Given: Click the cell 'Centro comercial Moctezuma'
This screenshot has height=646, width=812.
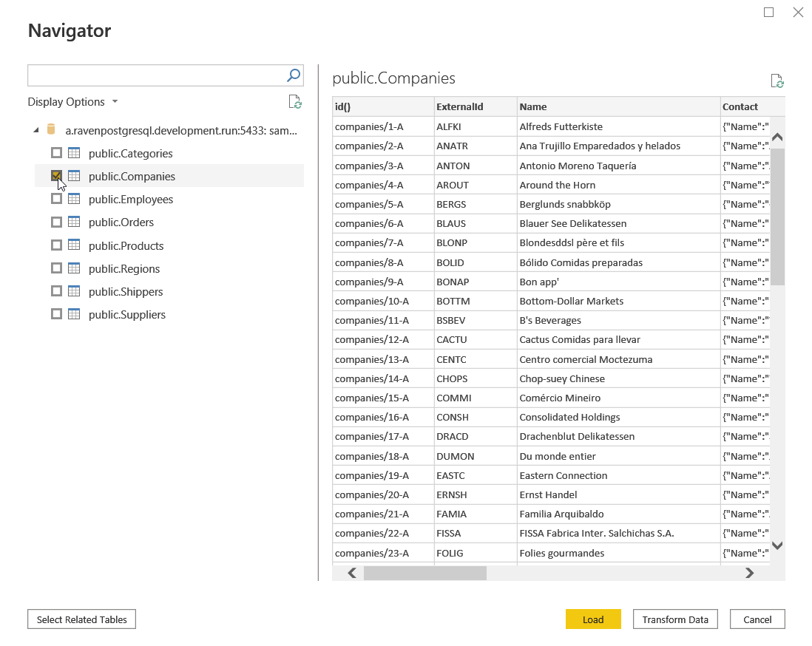Looking at the screenshot, I should [618, 359].
